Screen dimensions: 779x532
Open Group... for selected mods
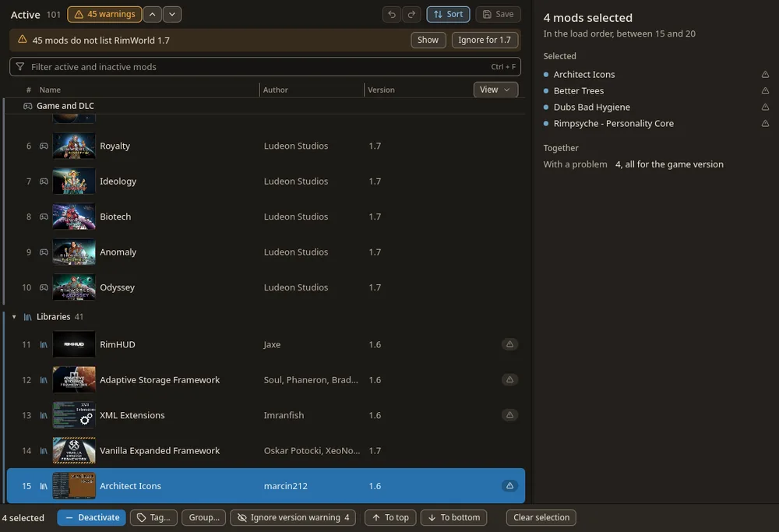coord(203,518)
